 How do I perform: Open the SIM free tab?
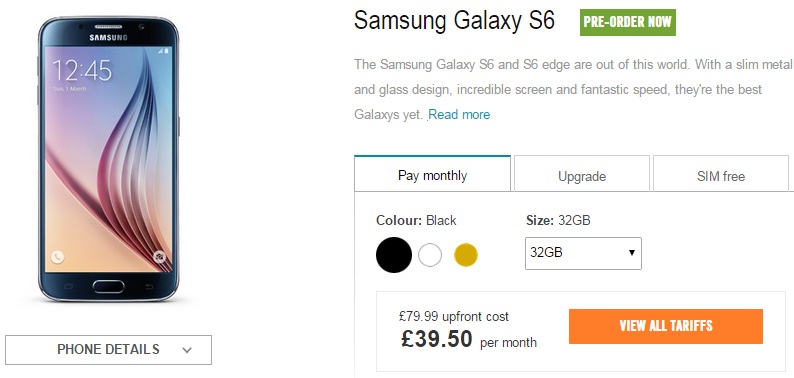pos(721,176)
